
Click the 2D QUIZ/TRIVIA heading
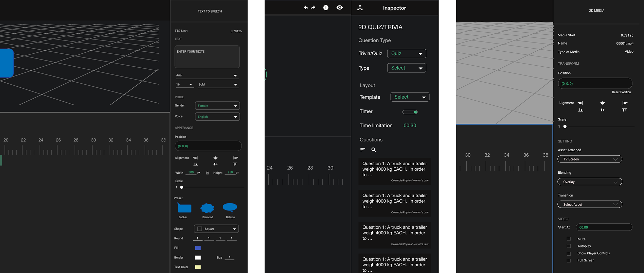coord(380,27)
